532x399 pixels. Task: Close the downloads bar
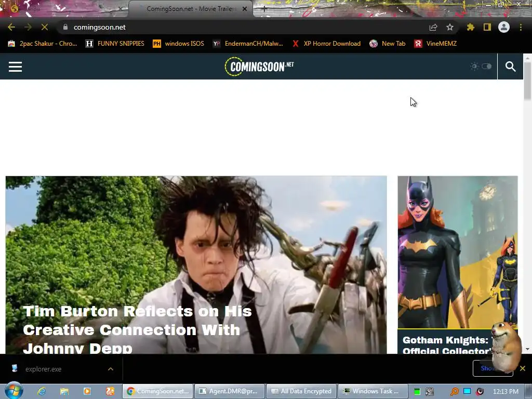pos(523,368)
